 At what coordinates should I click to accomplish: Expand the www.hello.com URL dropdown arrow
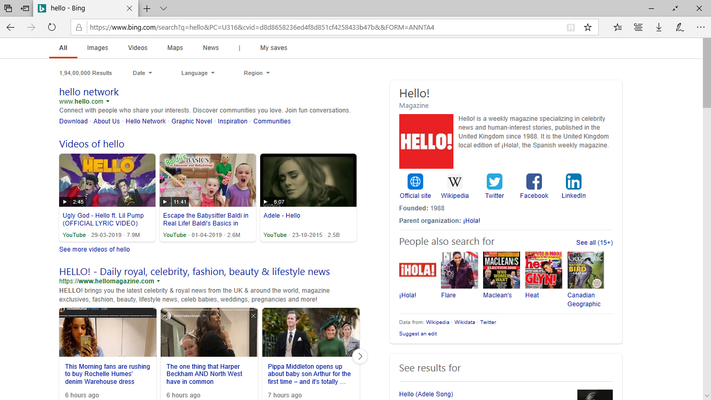(108, 102)
